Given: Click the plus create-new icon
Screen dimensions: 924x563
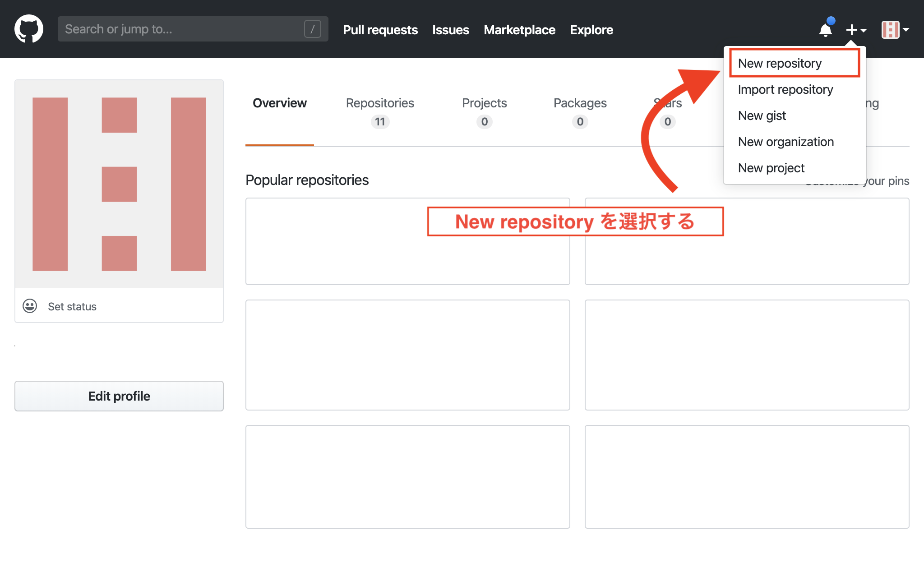Looking at the screenshot, I should click(852, 30).
